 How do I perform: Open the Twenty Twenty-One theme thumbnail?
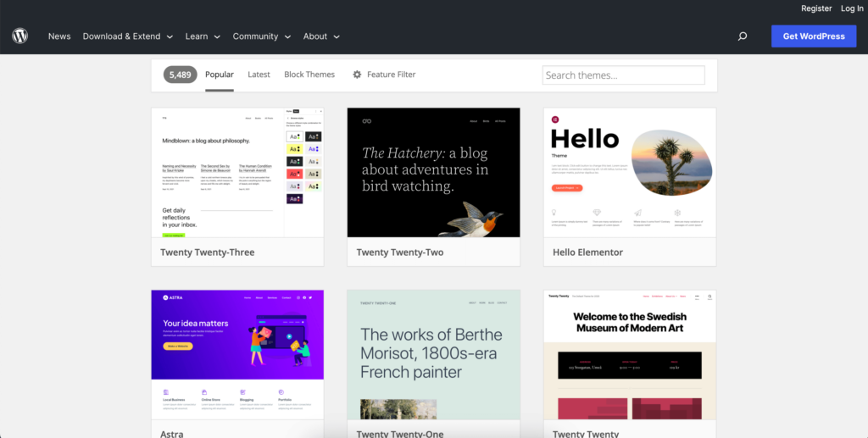(433, 354)
